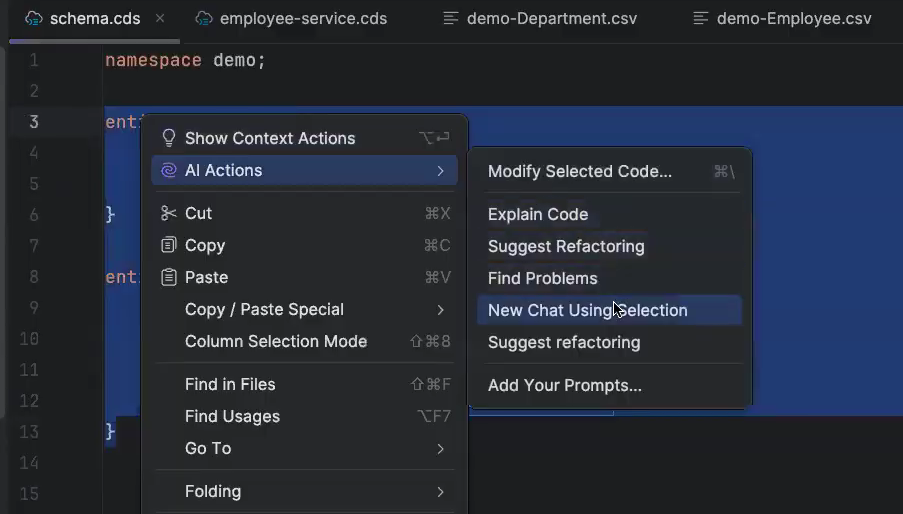Viewport: 903px width, 514px height.
Task: Click the Copy clipboard icon
Action: point(168,245)
